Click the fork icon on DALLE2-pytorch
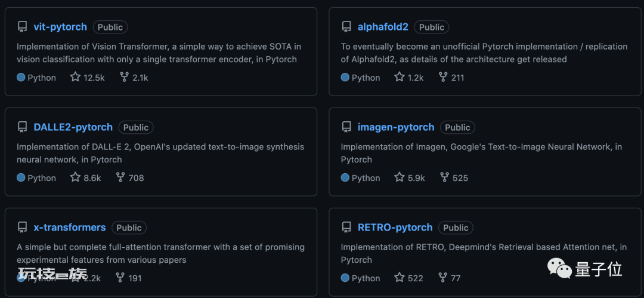Image resolution: width=644 pixels, height=298 pixels. click(x=120, y=177)
